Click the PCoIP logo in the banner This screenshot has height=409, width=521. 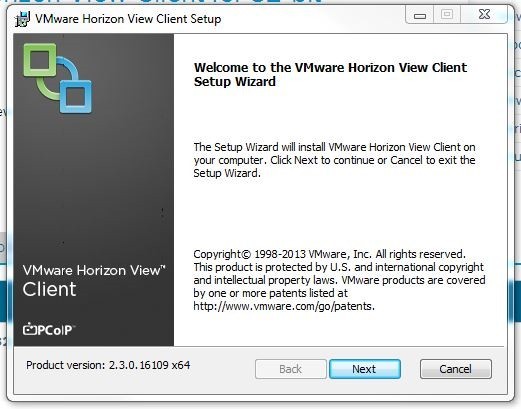pos(49,330)
